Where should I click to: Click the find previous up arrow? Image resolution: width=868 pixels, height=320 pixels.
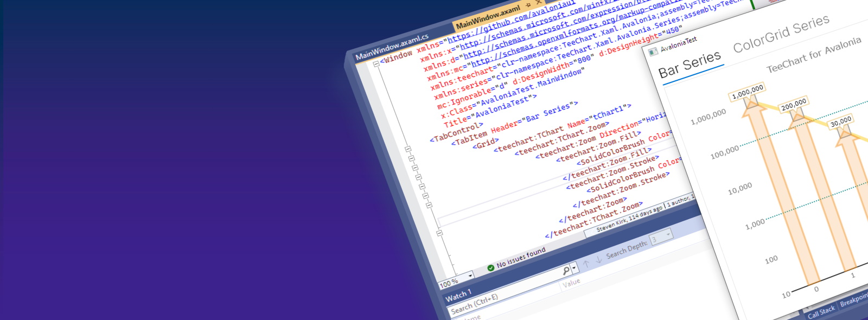pyautogui.click(x=586, y=264)
